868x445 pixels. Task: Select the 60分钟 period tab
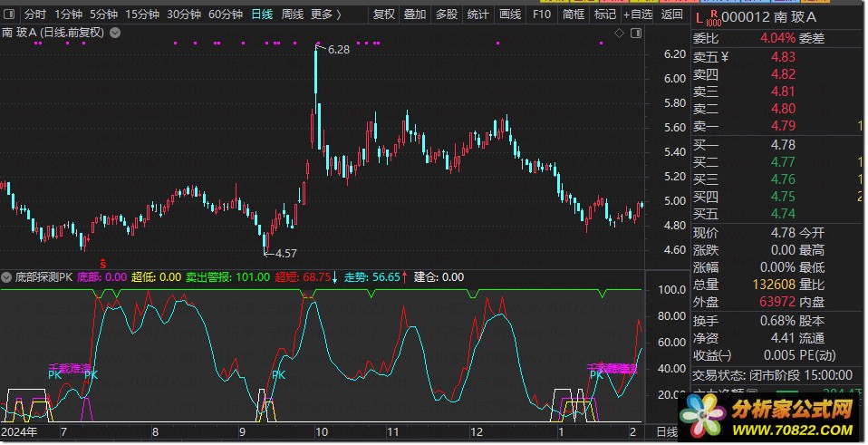(x=226, y=15)
